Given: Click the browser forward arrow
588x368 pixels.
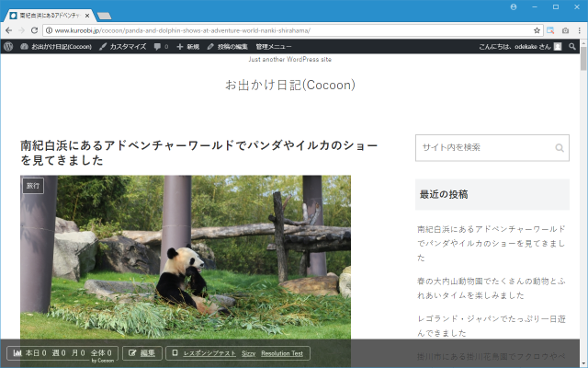Looking at the screenshot, I should pyautogui.click(x=21, y=30).
